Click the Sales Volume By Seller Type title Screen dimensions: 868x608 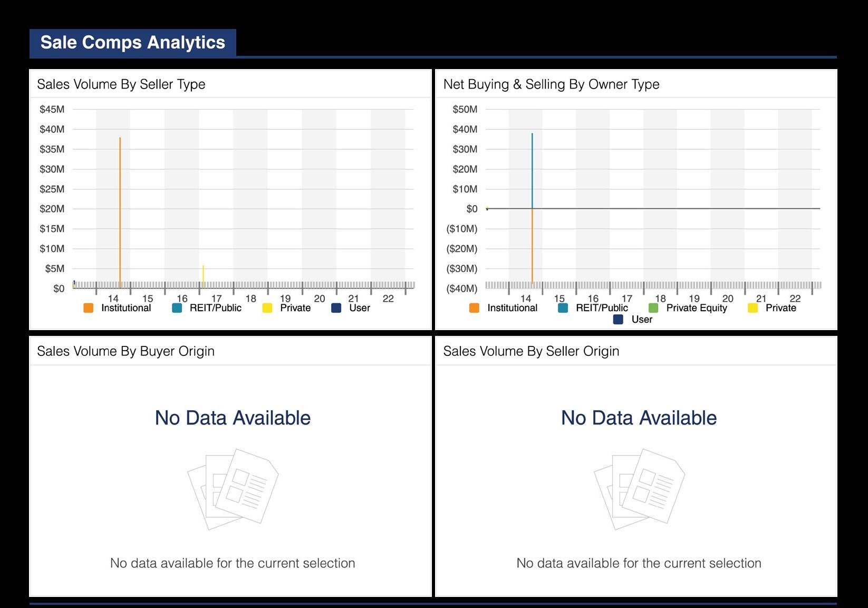[121, 84]
